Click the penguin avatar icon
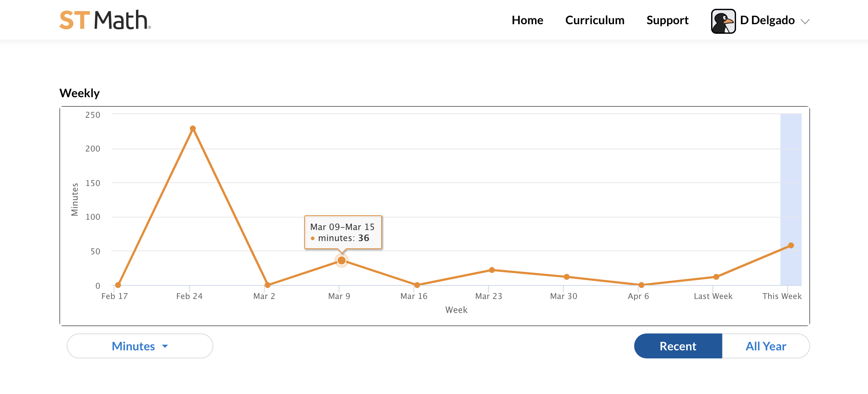This screenshot has height=394, width=868. (x=723, y=21)
